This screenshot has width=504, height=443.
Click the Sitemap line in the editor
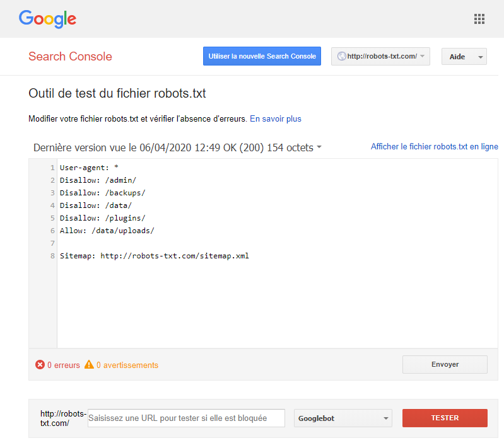pos(155,256)
